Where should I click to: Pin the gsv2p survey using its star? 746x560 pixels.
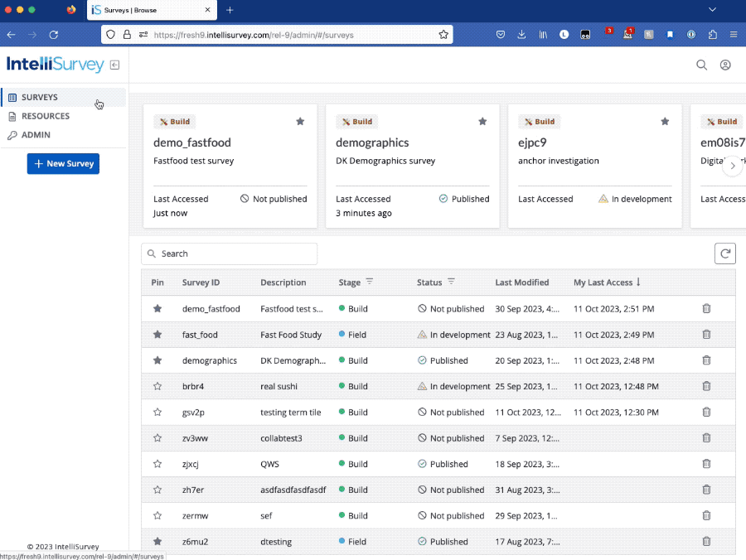[x=157, y=413]
